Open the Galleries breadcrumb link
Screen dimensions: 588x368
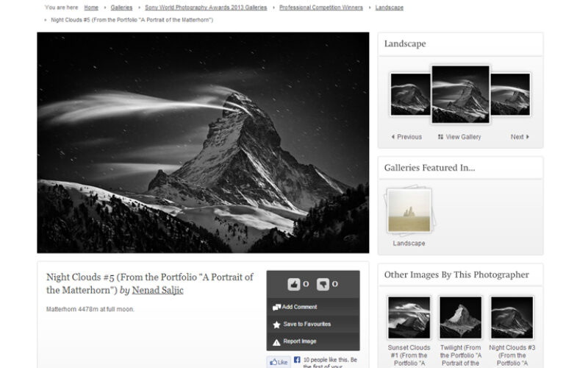pos(121,7)
